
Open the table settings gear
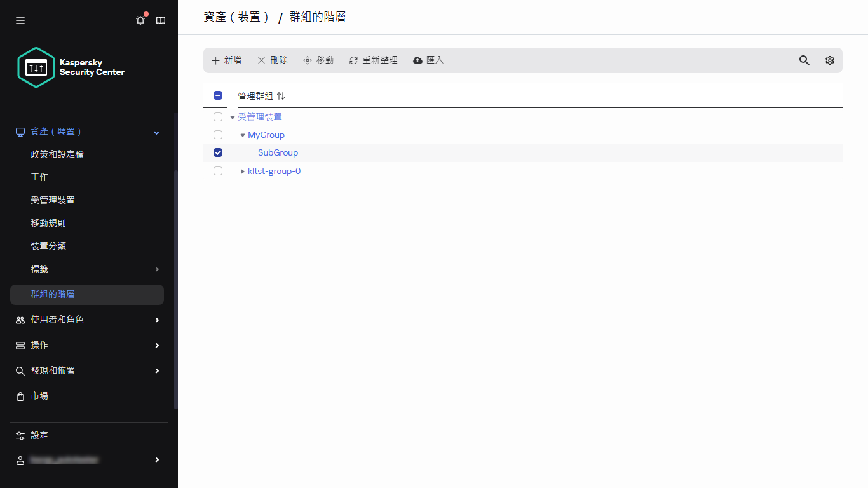pyautogui.click(x=829, y=60)
